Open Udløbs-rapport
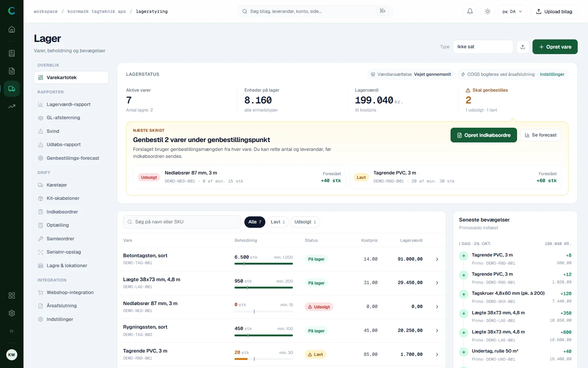The height and width of the screenshot is (368, 588). (x=71, y=145)
